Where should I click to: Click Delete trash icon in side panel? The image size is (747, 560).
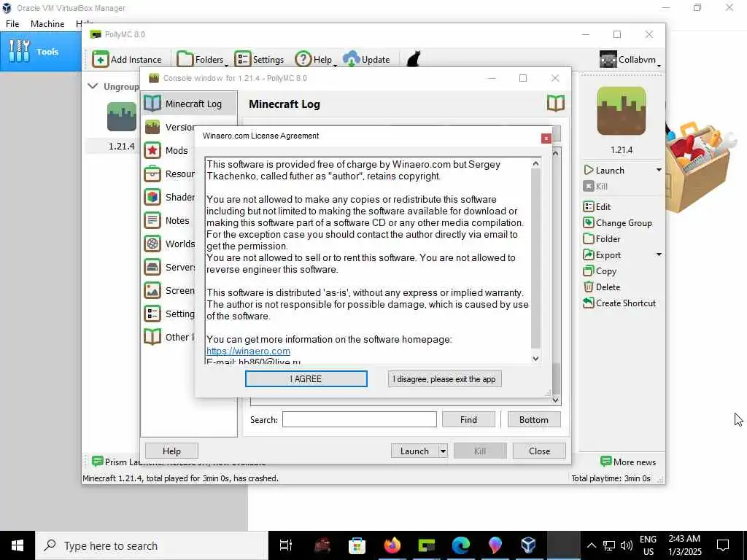(589, 287)
